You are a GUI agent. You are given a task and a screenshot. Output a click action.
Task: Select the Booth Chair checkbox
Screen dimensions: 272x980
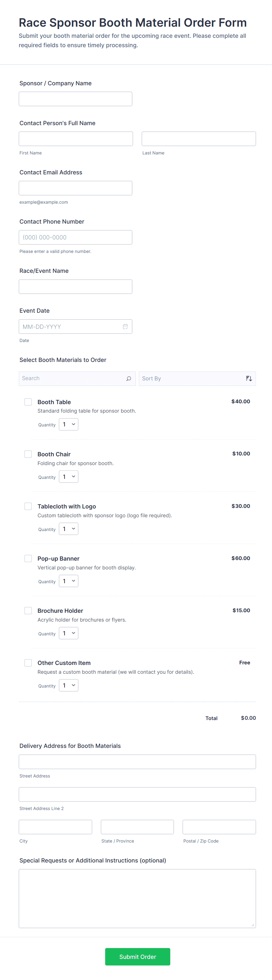28,454
